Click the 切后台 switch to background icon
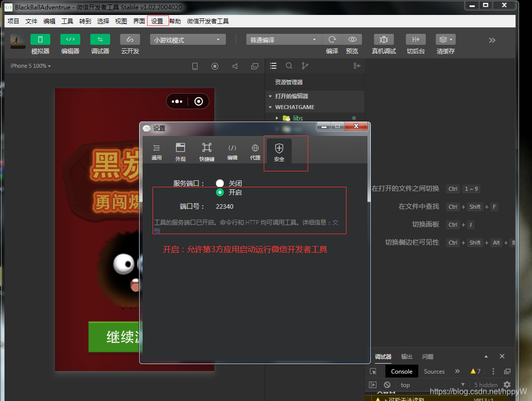This screenshot has height=401, width=532. [x=416, y=39]
